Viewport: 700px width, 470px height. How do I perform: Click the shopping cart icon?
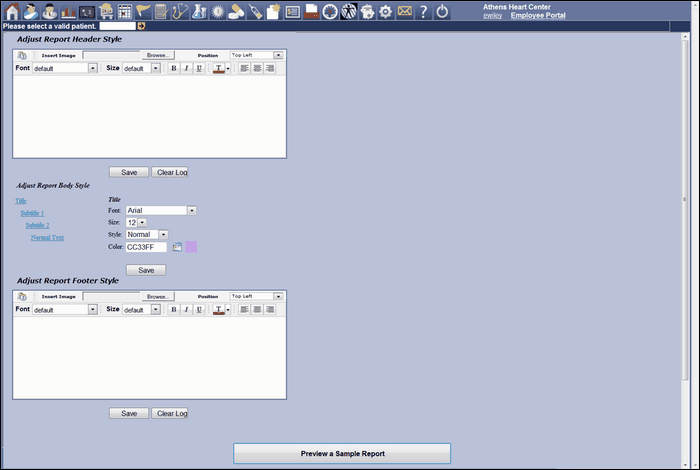pos(106,12)
